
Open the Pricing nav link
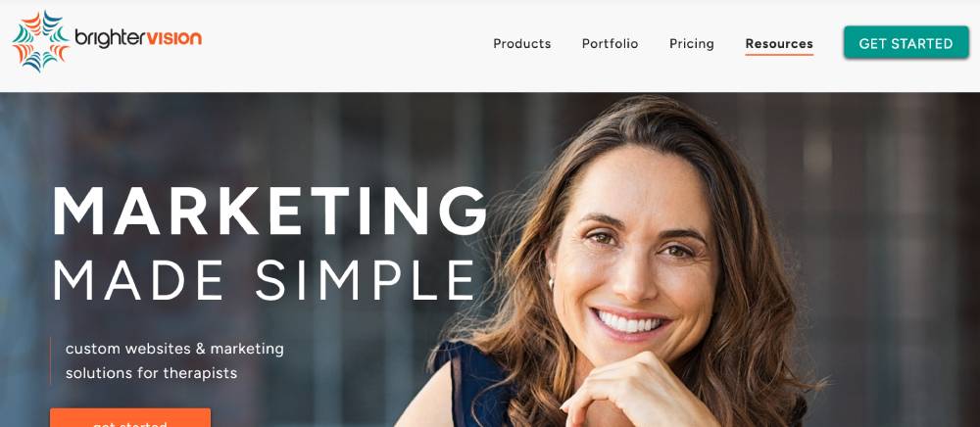(x=691, y=44)
